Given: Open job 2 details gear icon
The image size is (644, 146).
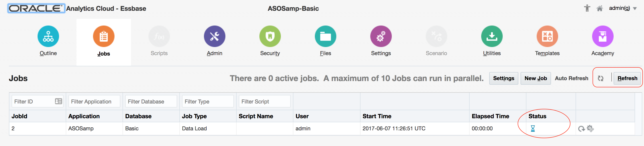Looking at the screenshot, I should tap(590, 129).
